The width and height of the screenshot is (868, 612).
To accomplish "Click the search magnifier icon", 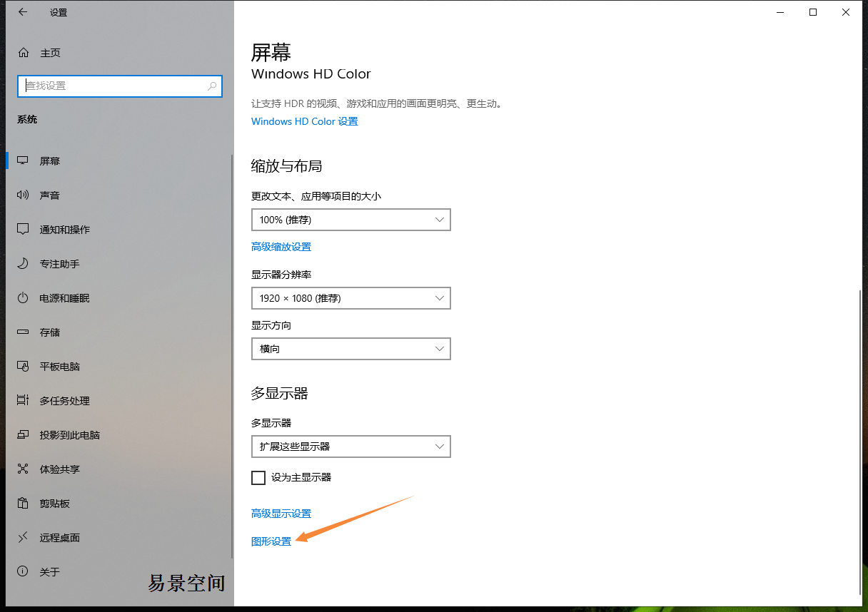I will (x=212, y=86).
